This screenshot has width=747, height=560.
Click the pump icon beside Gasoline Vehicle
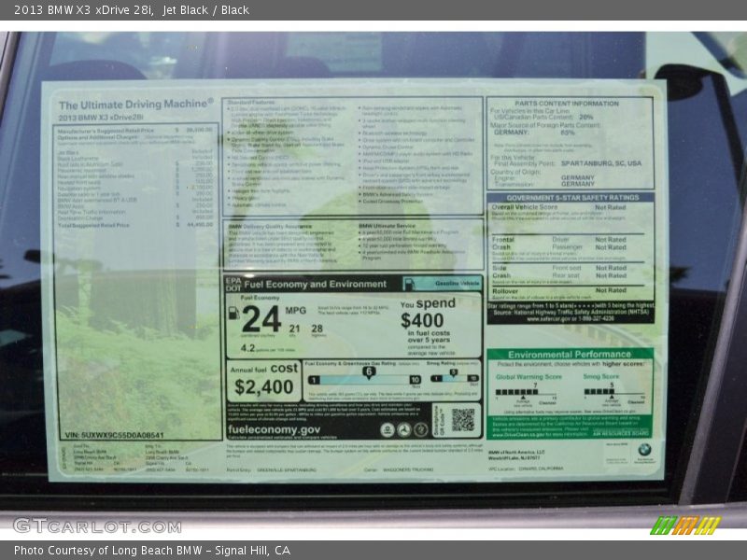tap(409, 284)
